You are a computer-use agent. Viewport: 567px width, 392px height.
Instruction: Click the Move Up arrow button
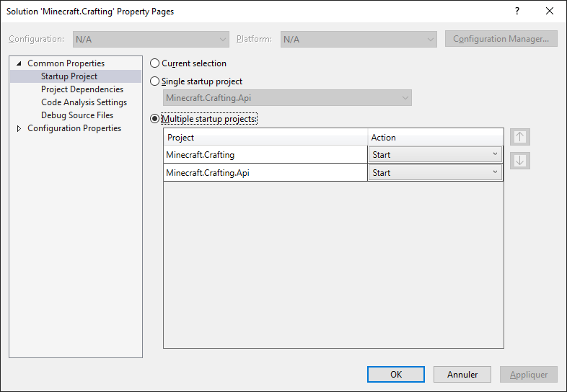click(x=520, y=137)
